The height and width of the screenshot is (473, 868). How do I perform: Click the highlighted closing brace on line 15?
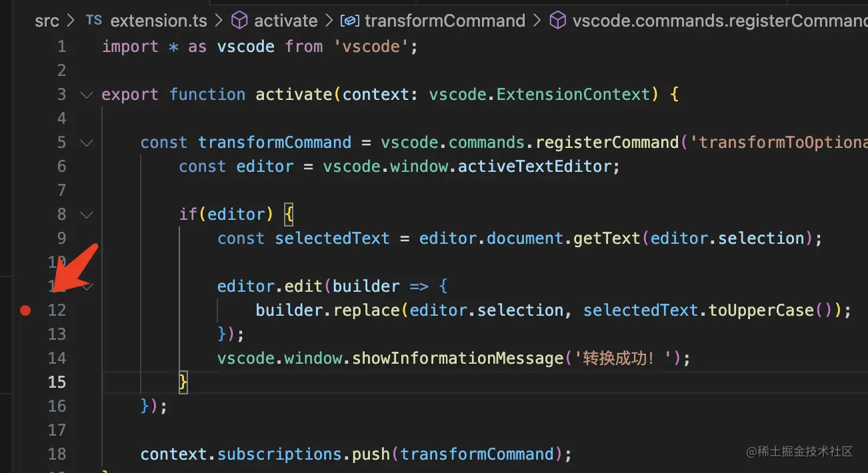click(x=183, y=382)
